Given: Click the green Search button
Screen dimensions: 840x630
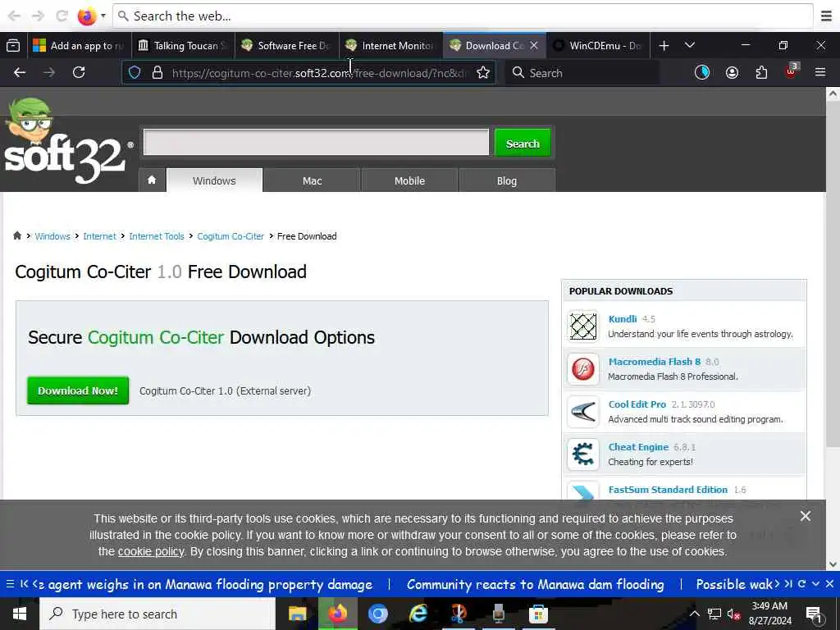Looking at the screenshot, I should (x=523, y=143).
